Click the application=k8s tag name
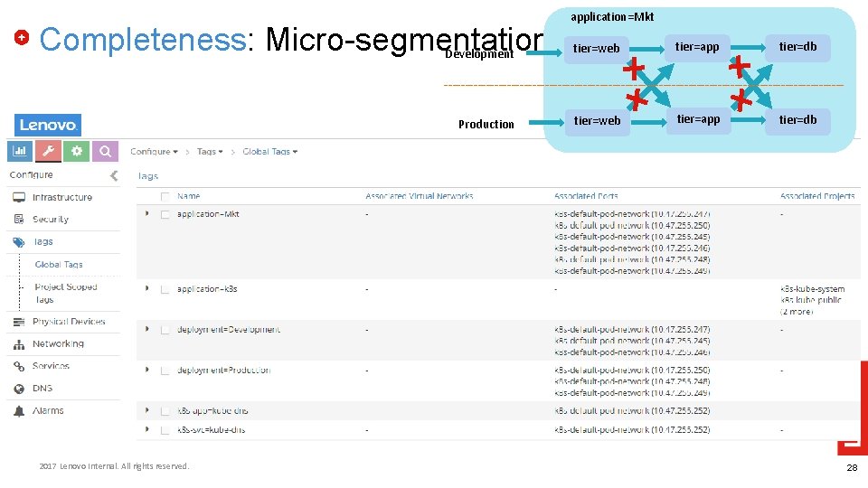The image size is (868, 488). point(207,289)
